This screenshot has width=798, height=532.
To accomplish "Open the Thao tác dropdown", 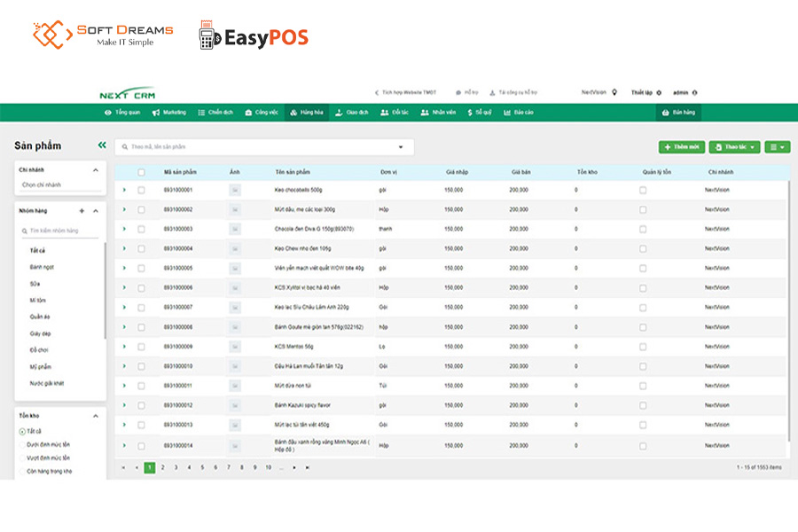I will pos(734,147).
